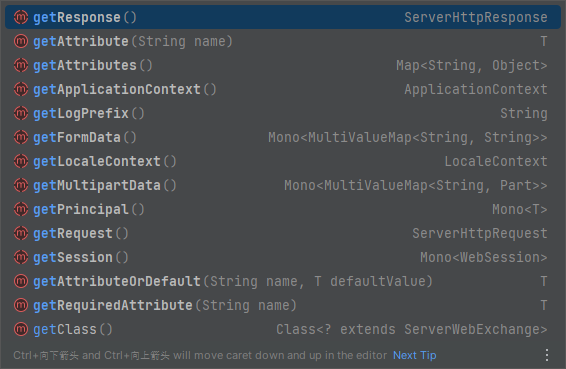Pick getLocaleContext() from suggestions

pyautogui.click(x=283, y=161)
